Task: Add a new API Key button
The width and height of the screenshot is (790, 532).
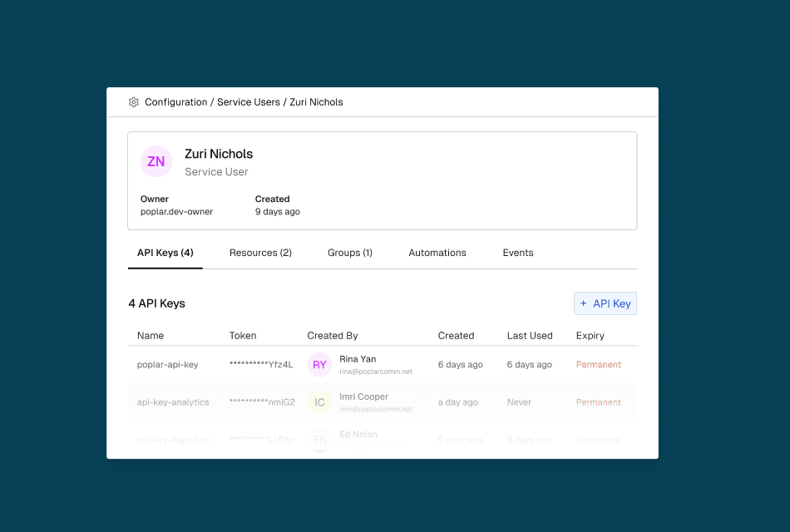Action: click(x=605, y=303)
